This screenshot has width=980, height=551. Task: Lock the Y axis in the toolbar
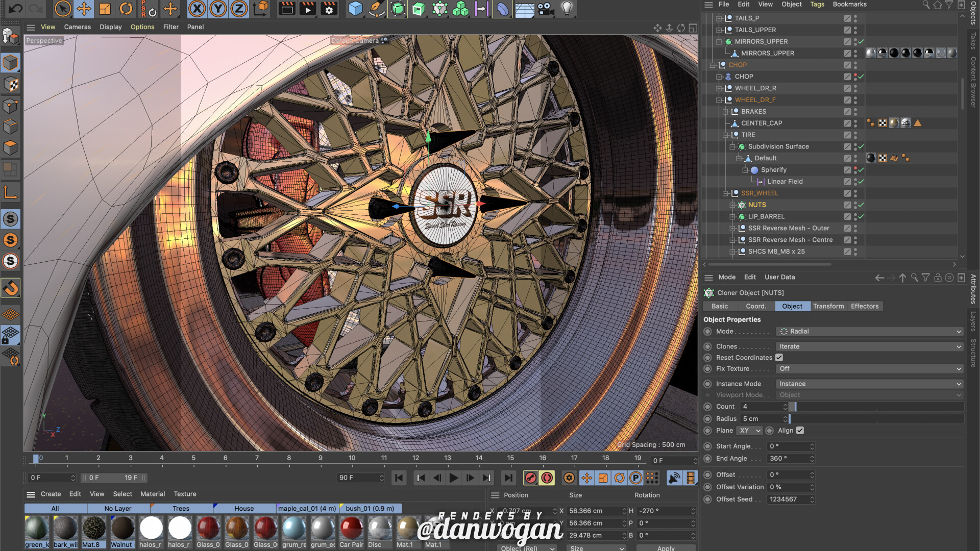pyautogui.click(x=217, y=9)
